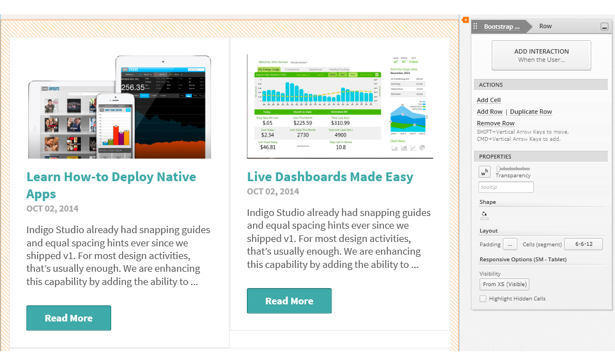Click the Add Row link

(490, 112)
